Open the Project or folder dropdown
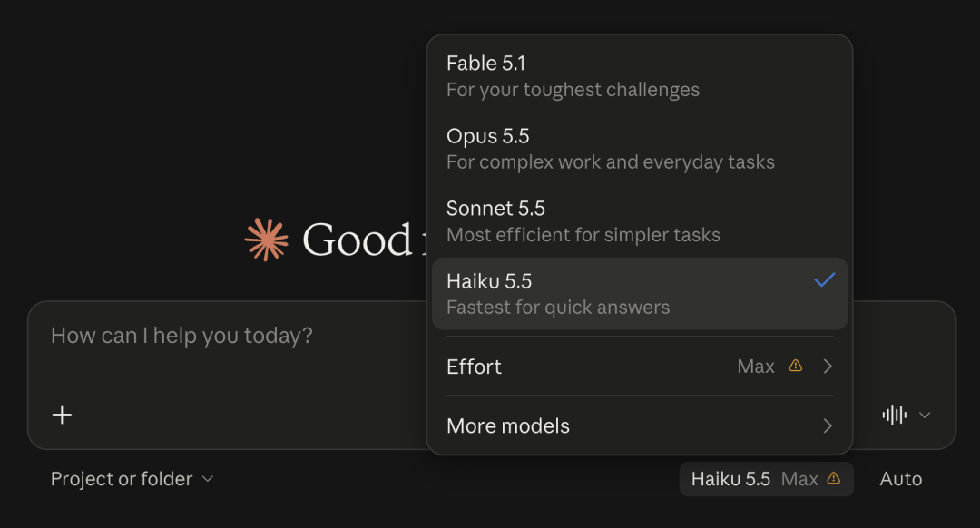 pyautogui.click(x=132, y=479)
